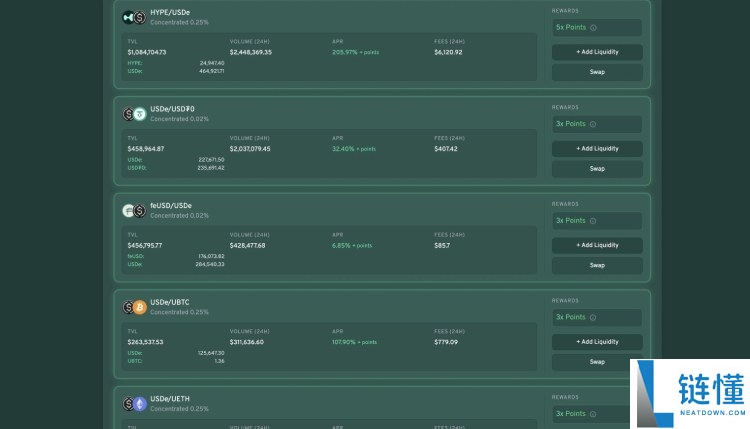Open info icon beside 5x Points reward
Image resolution: width=750 pixels, height=429 pixels.
pos(593,28)
